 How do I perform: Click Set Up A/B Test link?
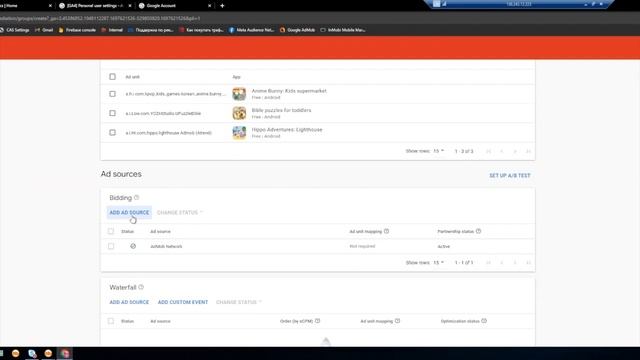coord(510,176)
